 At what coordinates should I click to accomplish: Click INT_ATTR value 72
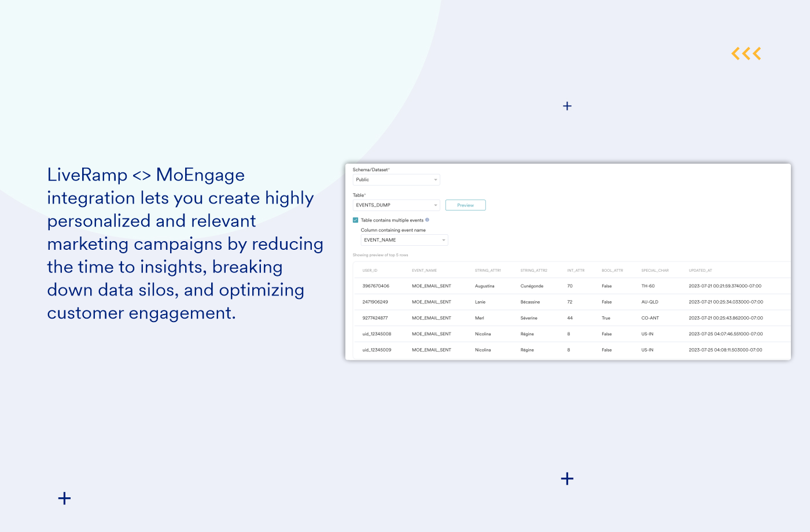point(570,302)
